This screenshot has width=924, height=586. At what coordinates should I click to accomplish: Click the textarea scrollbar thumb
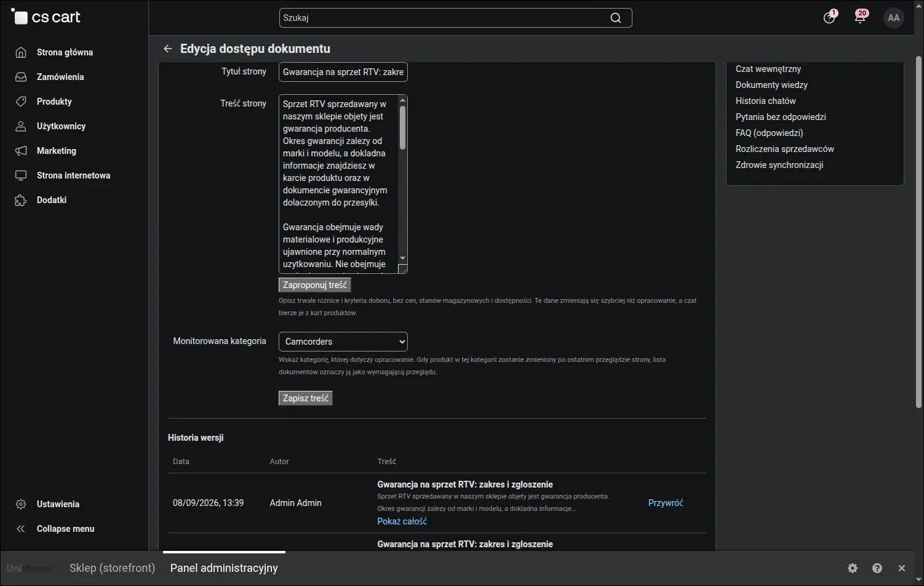pyautogui.click(x=403, y=127)
